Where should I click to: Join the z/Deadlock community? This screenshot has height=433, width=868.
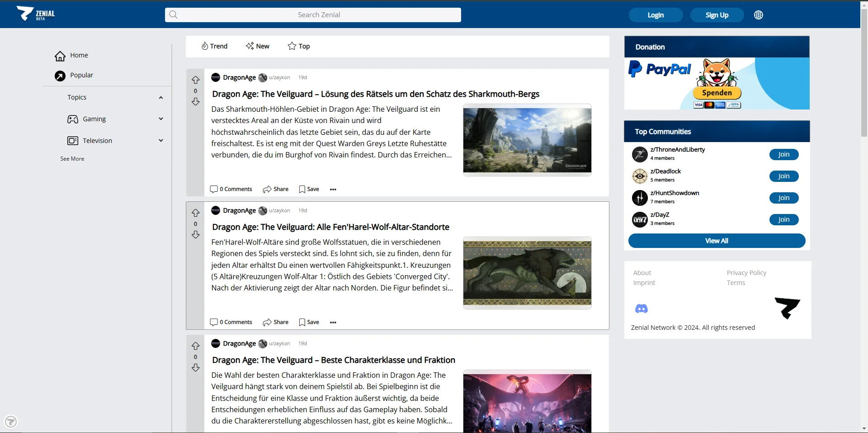pos(783,176)
